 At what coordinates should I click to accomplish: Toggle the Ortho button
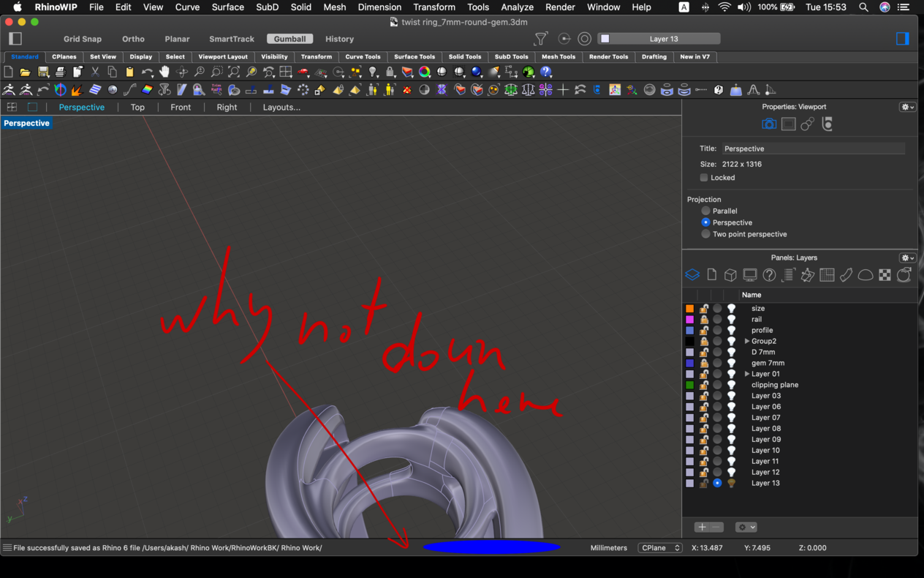tap(133, 39)
